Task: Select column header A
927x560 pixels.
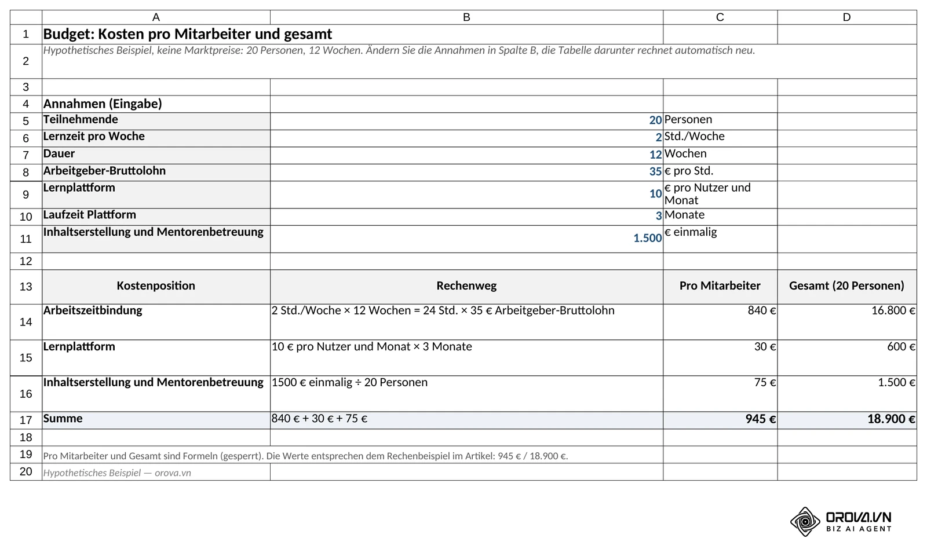Action: click(156, 17)
